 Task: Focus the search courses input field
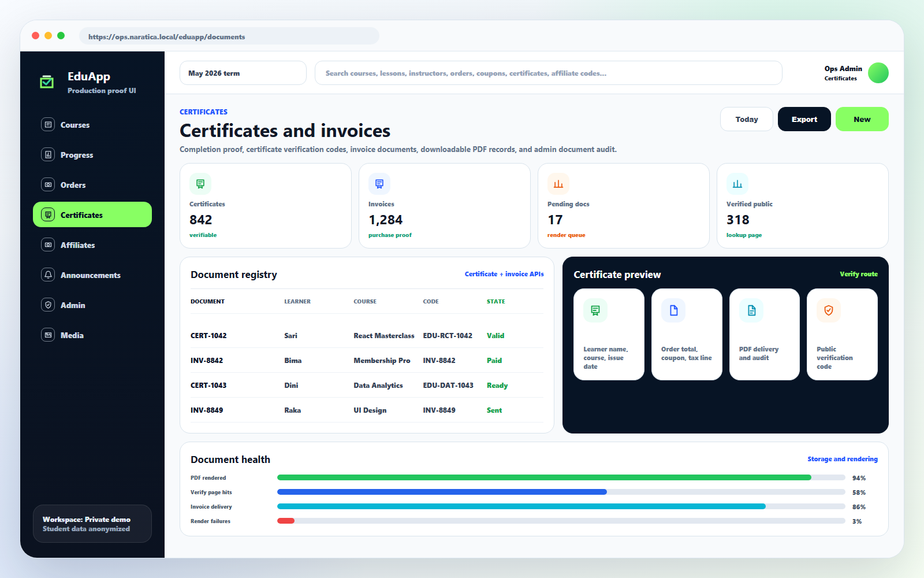point(549,73)
